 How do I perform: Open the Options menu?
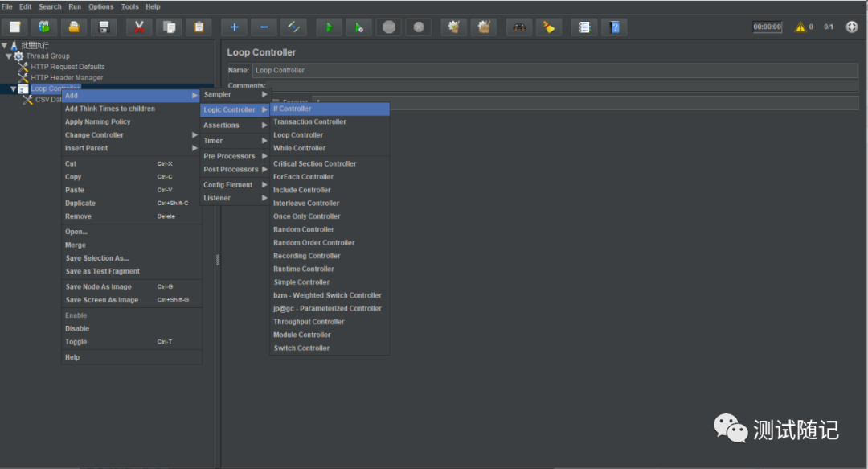point(100,6)
